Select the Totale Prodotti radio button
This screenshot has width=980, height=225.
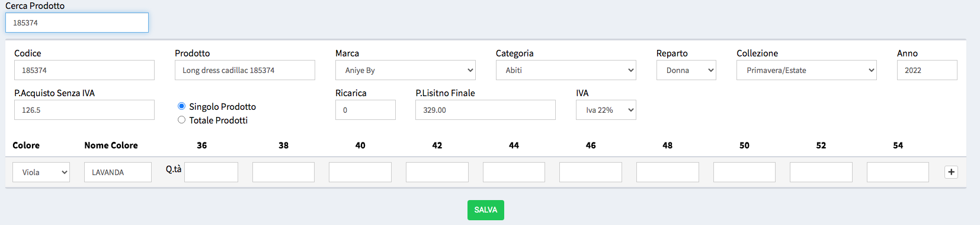click(x=181, y=120)
